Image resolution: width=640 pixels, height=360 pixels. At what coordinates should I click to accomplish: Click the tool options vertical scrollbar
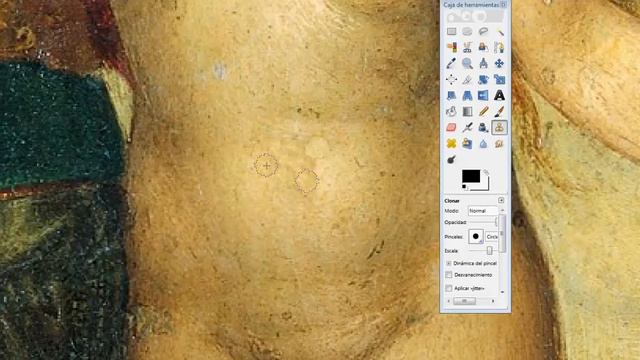pyautogui.click(x=502, y=233)
